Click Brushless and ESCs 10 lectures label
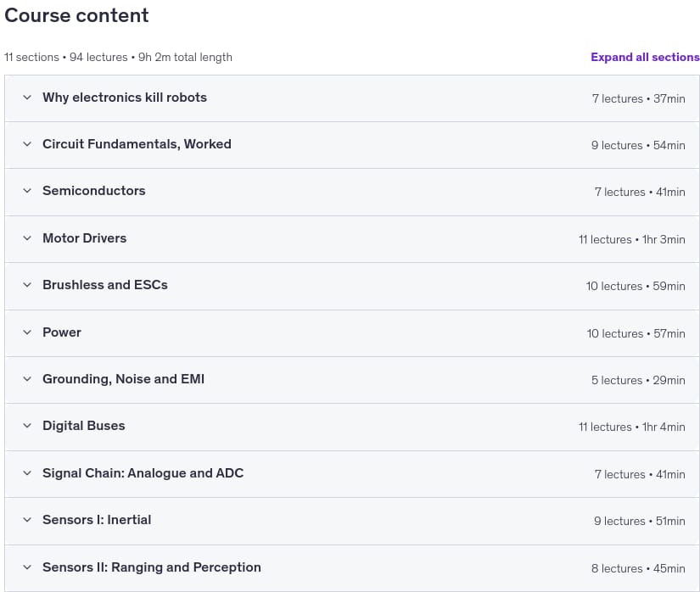 pos(613,286)
